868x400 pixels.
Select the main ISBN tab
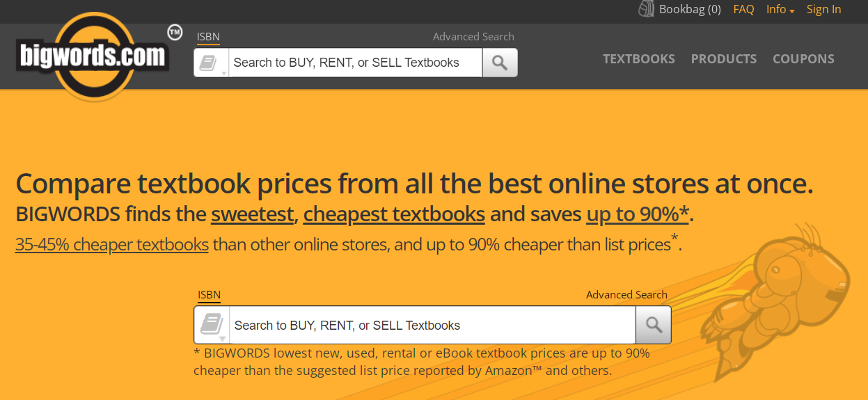pos(210,295)
